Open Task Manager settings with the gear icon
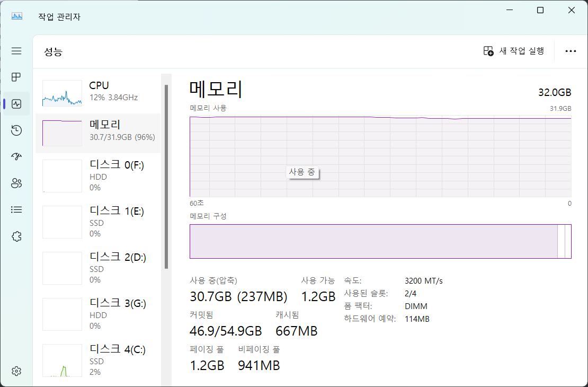 [16, 371]
